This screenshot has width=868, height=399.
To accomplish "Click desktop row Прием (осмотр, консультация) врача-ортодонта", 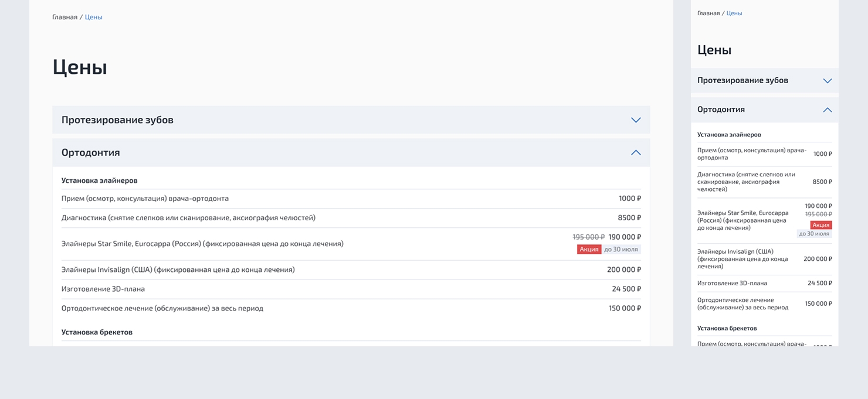I will click(x=351, y=199).
